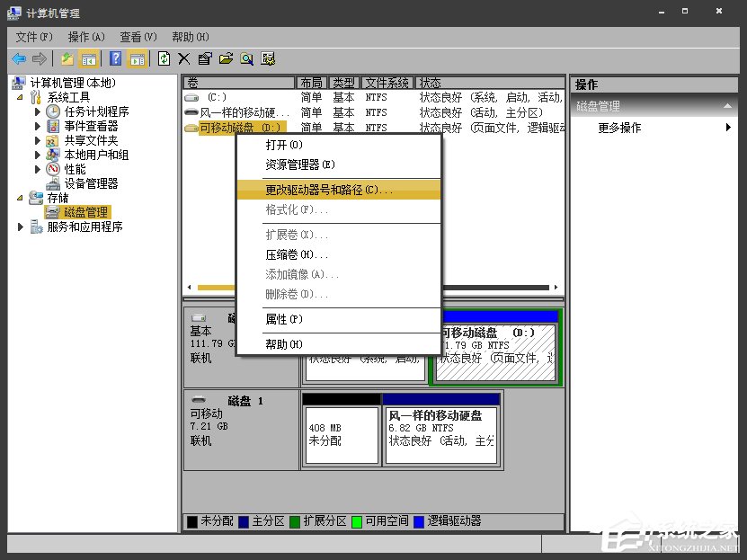Click the delete (X) toolbar icon

(x=184, y=58)
